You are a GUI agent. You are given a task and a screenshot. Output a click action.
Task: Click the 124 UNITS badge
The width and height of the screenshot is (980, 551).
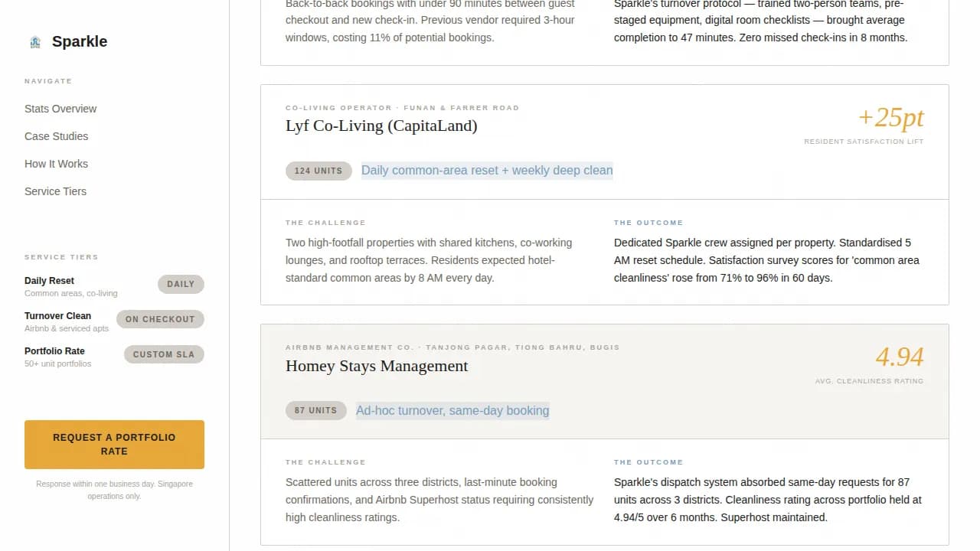coord(318,171)
